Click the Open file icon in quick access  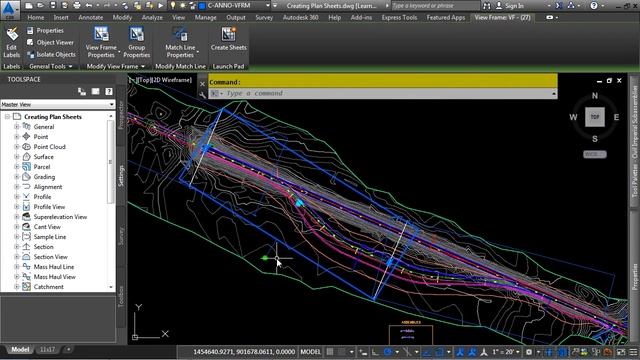pos(41,6)
